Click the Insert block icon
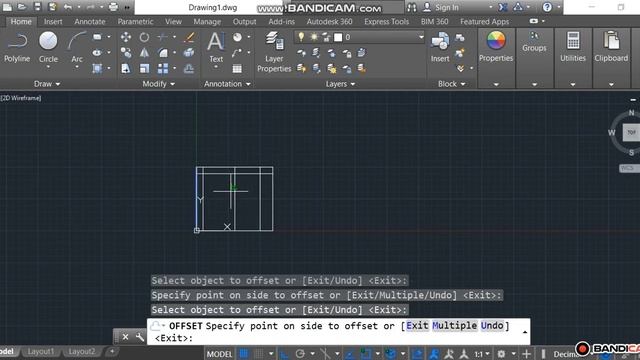Screen dimensions: 640x360 (x=440, y=47)
